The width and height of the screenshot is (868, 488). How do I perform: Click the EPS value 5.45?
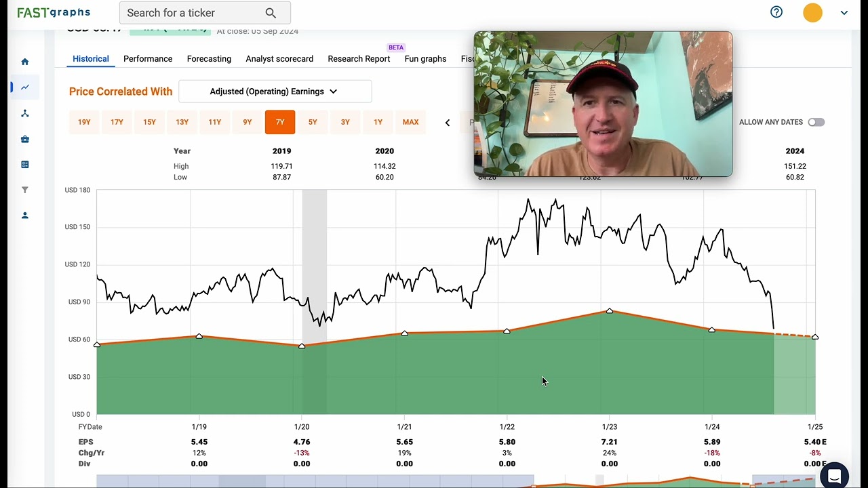pos(199,442)
